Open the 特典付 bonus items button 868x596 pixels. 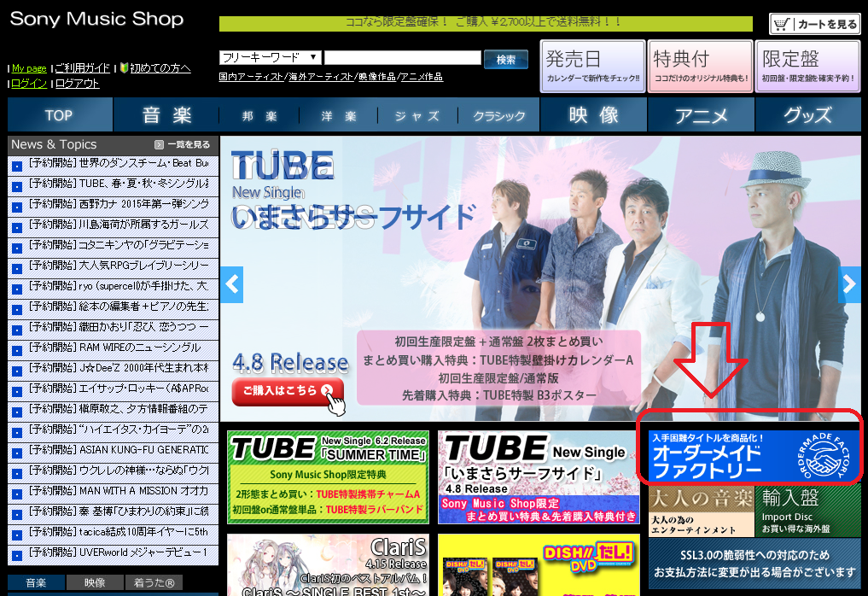(700, 66)
